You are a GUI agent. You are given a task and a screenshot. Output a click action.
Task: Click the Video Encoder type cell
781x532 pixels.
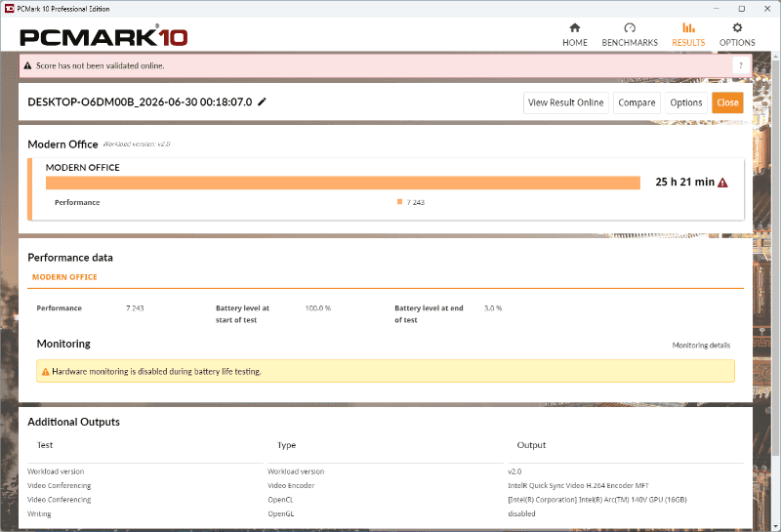pyautogui.click(x=291, y=486)
